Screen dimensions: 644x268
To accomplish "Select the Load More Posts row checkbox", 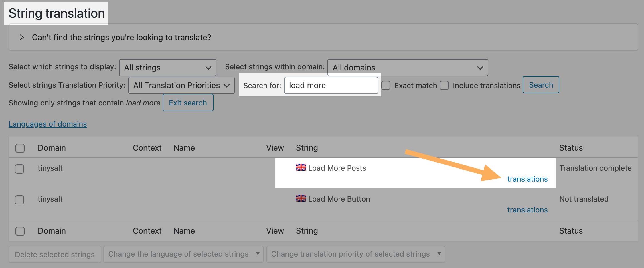I will [19, 169].
